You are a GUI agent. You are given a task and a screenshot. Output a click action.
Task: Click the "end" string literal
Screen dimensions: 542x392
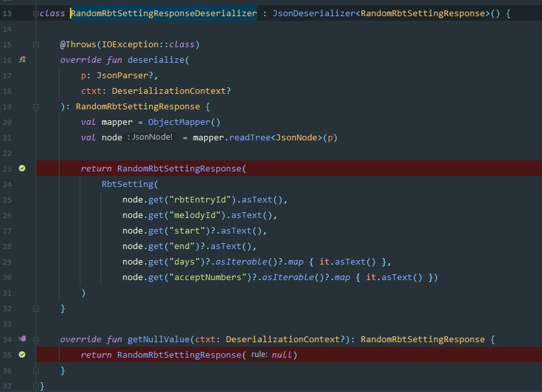pos(182,246)
